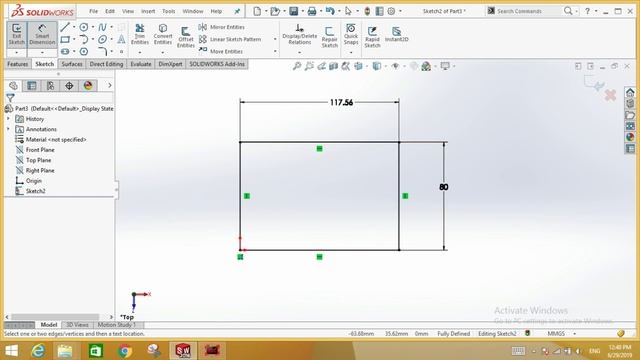The image size is (640, 360).
Task: Click the Print icon
Action: click(x=312, y=11)
